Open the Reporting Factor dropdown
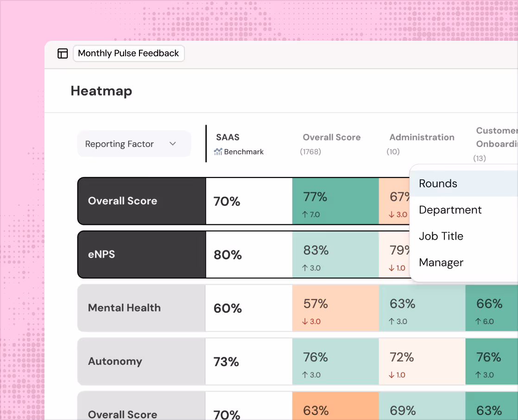Viewport: 518px width, 420px height. point(134,144)
